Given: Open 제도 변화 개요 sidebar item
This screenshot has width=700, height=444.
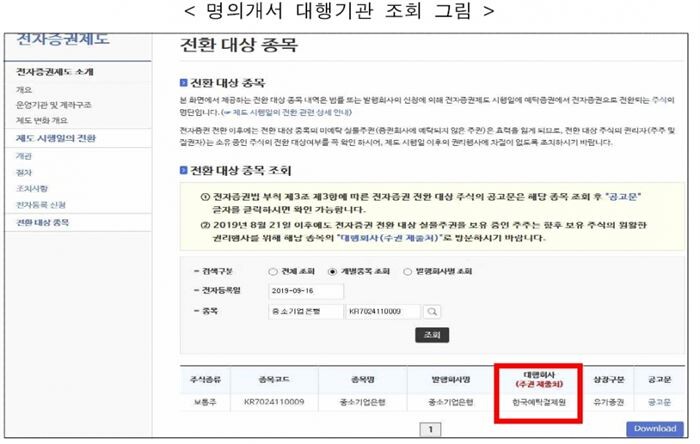Looking at the screenshot, I should pyautogui.click(x=42, y=120).
